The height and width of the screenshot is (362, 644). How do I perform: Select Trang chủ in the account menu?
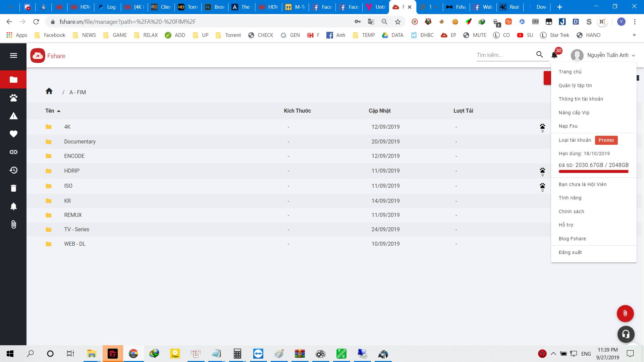[570, 72]
